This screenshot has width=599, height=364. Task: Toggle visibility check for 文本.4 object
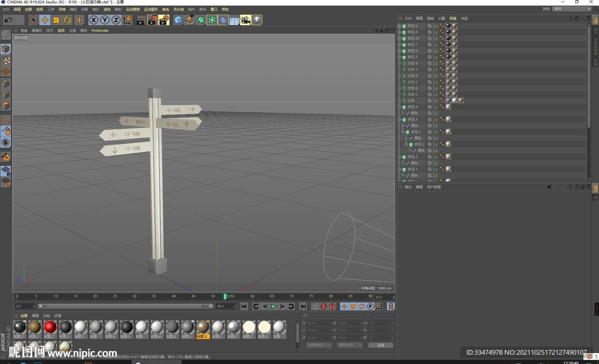pos(435,63)
